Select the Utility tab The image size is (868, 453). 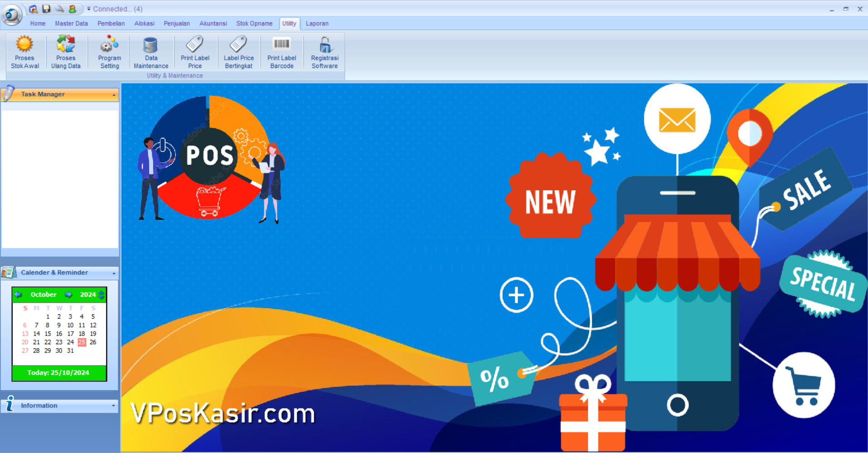(289, 24)
